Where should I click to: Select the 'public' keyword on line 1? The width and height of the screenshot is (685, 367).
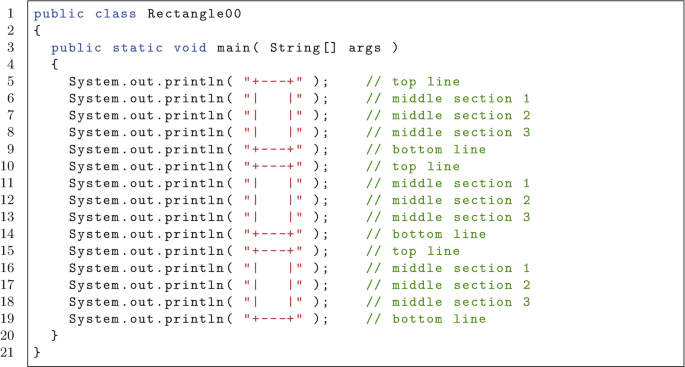point(59,14)
